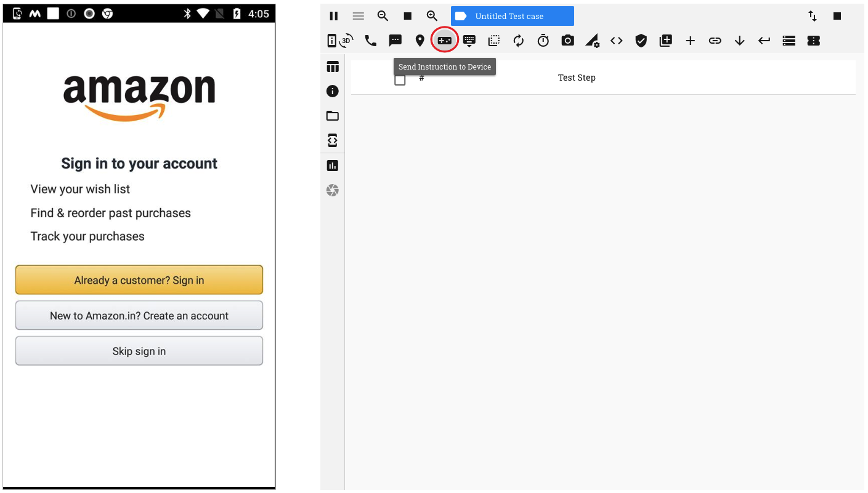
Task: Open the device info phone icon
Action: (x=332, y=41)
